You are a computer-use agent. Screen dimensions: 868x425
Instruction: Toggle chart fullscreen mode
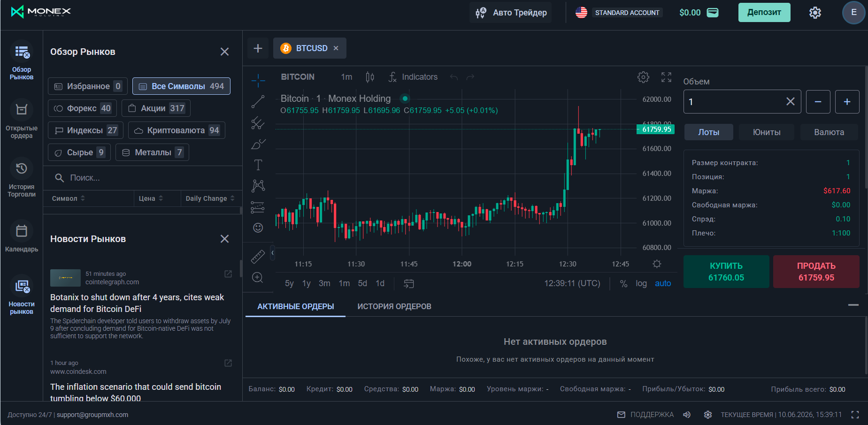(x=666, y=77)
